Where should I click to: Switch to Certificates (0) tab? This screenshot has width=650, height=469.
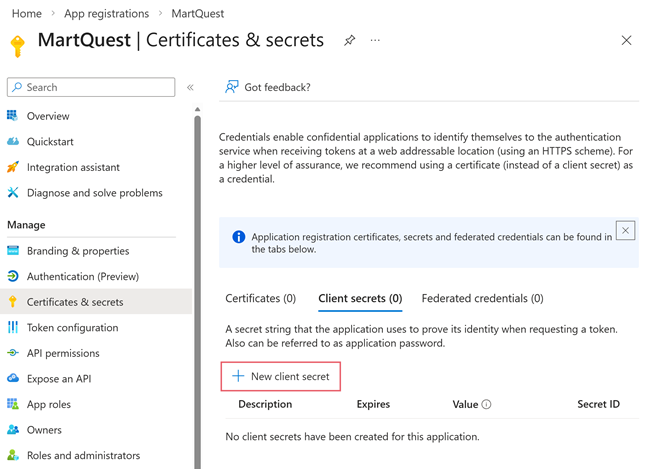pyautogui.click(x=260, y=298)
